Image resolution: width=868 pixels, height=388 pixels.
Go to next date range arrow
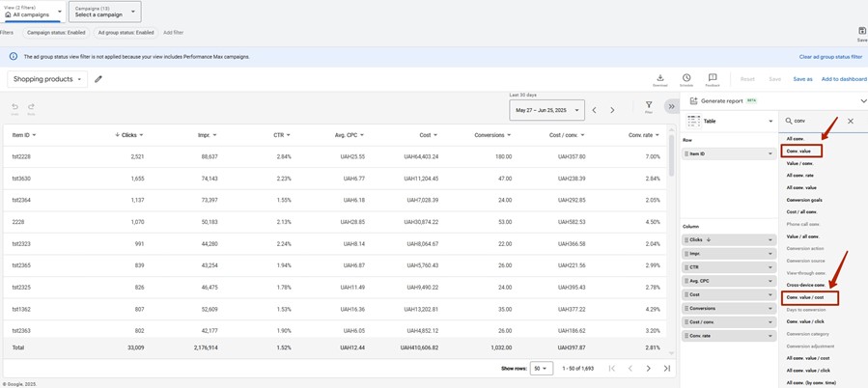[x=612, y=110]
